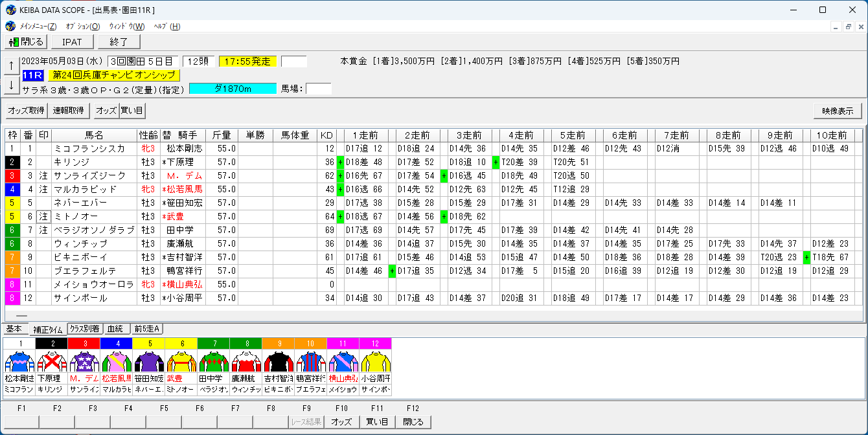The image size is (868, 435).
Task: Click the blue 11R race number label
Action: pos(33,75)
